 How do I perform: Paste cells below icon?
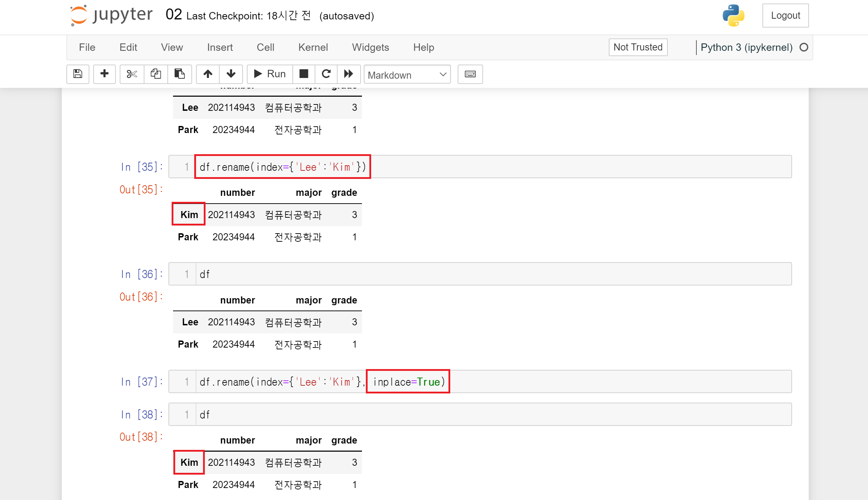(179, 74)
